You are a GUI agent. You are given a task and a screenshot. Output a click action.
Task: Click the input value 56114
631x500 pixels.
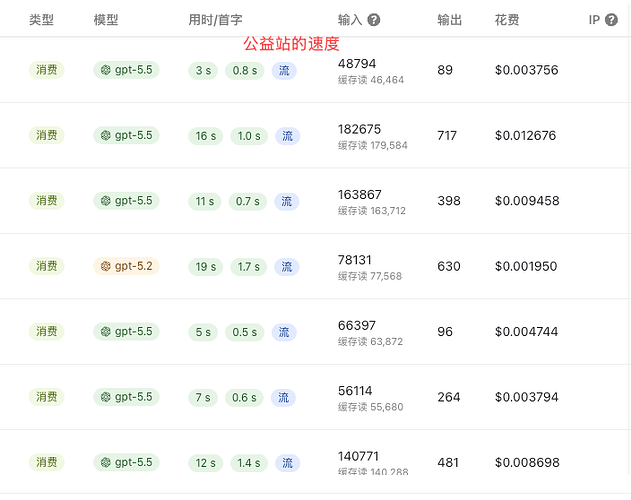[x=355, y=391]
